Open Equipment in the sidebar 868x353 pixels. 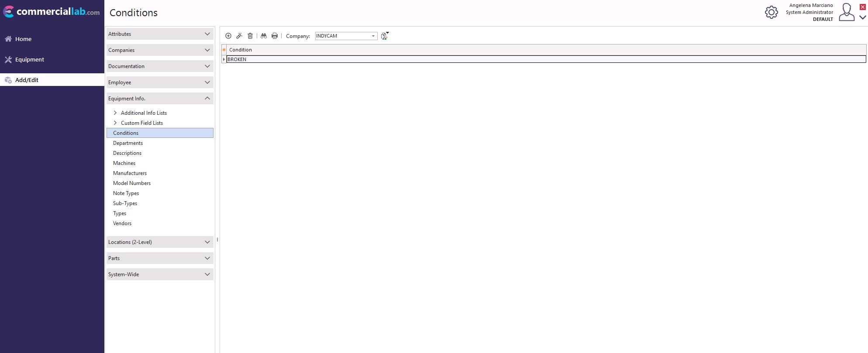pos(29,60)
